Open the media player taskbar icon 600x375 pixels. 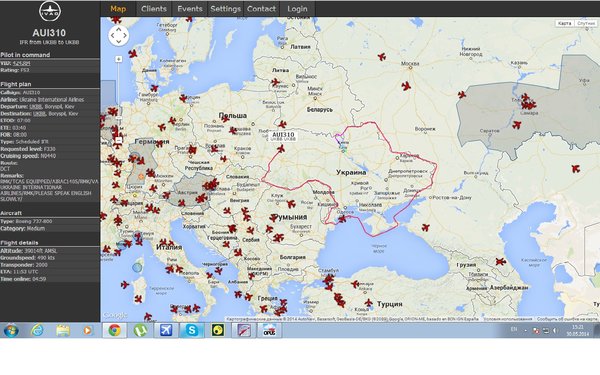(x=88, y=330)
